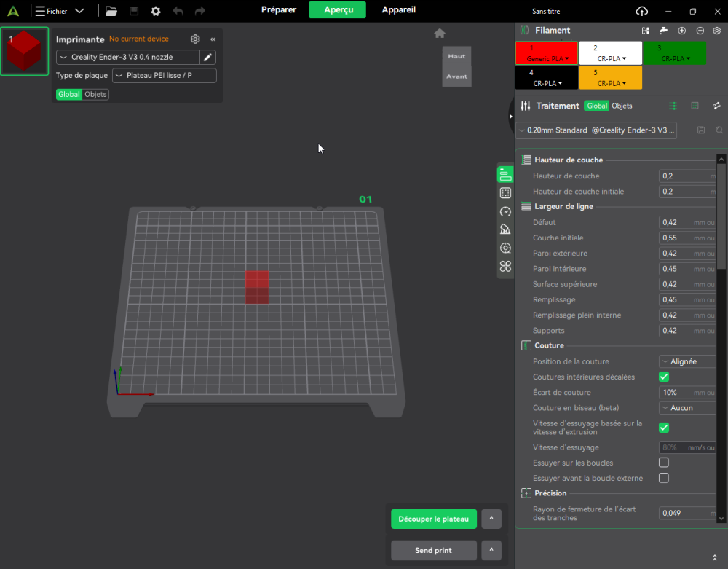Edit printer preset with pencil icon

coord(207,57)
